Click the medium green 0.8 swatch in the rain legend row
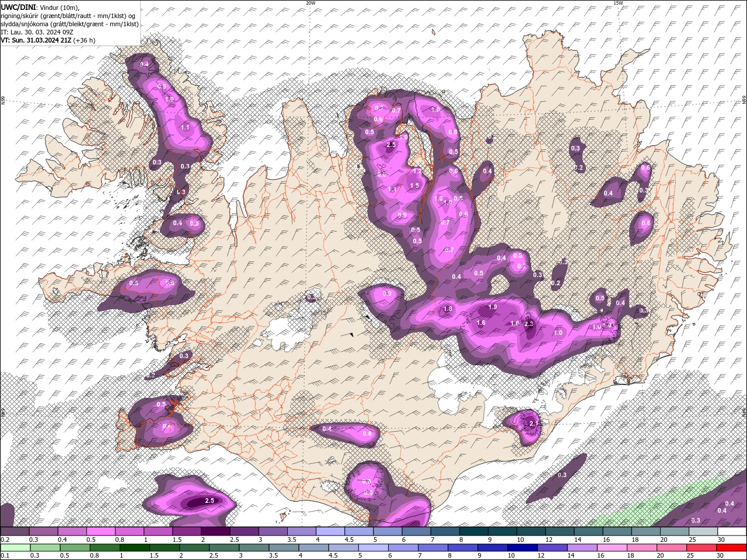 coord(104,548)
